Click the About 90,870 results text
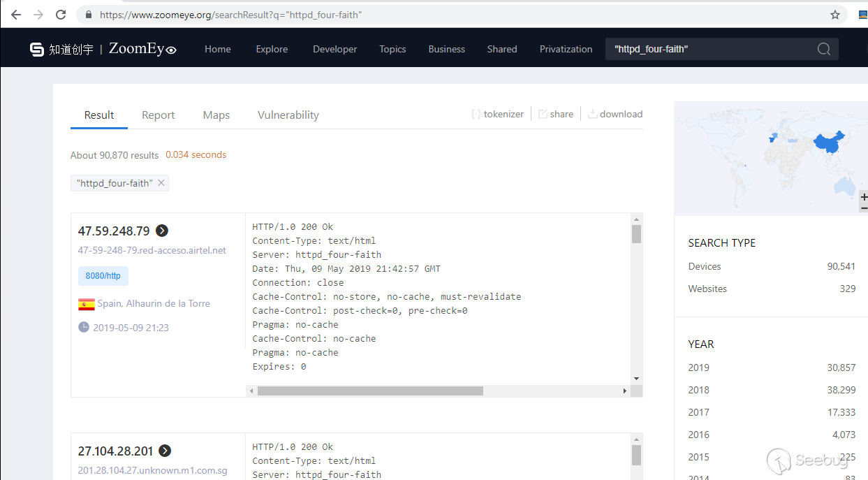 [115, 155]
